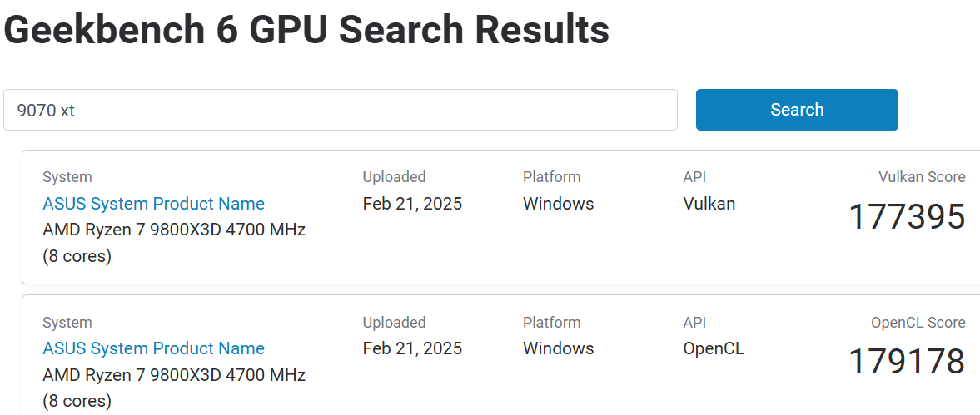Click the "OpenCL Score" column label

918,323
